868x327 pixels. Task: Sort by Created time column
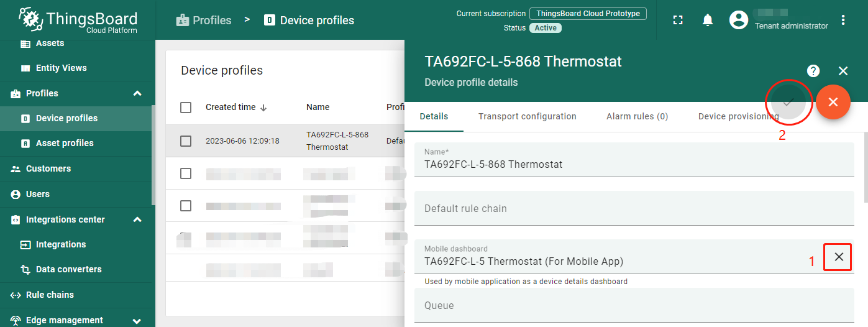236,107
